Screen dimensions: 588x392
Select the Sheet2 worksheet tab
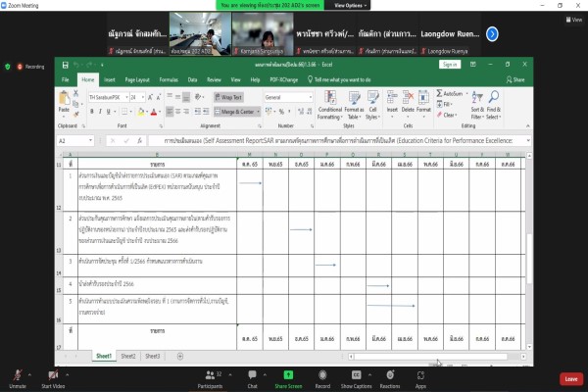click(128, 356)
